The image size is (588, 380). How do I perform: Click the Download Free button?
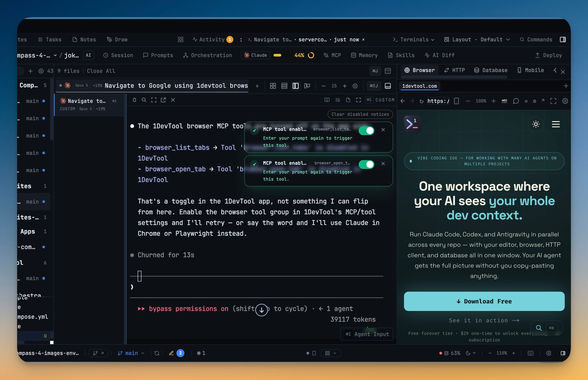pos(484,301)
